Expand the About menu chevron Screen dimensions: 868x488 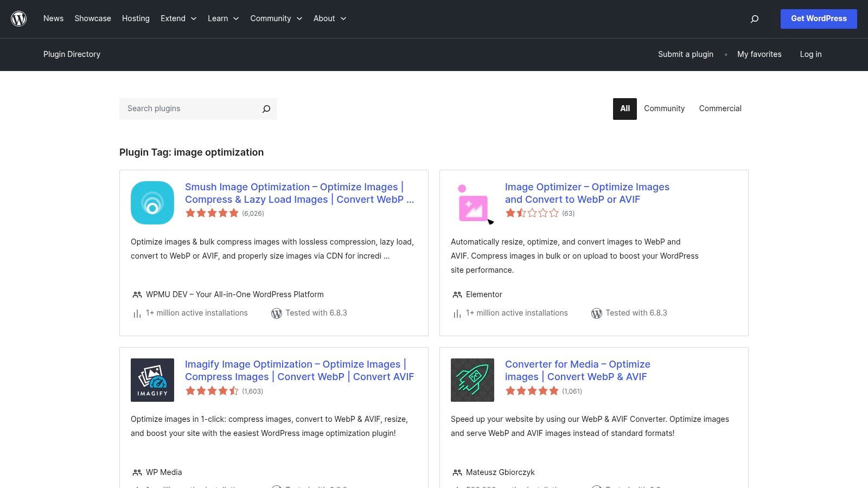click(x=343, y=18)
